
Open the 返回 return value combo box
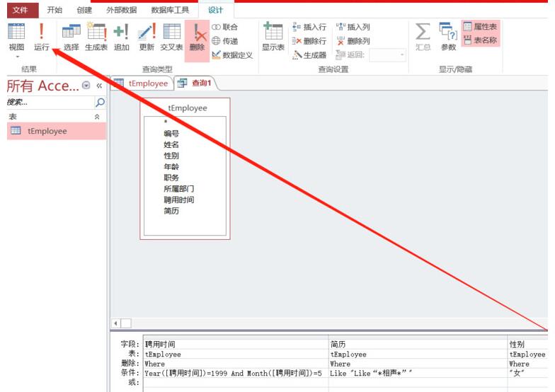387,55
